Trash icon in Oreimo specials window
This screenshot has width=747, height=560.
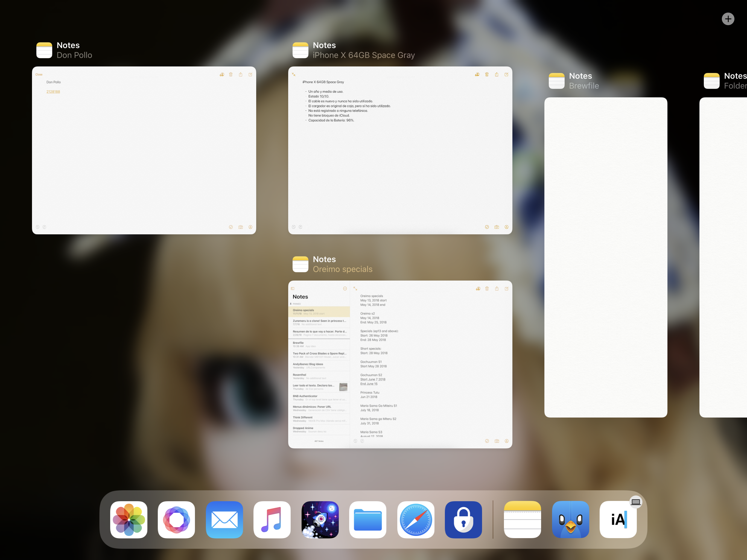[487, 289]
